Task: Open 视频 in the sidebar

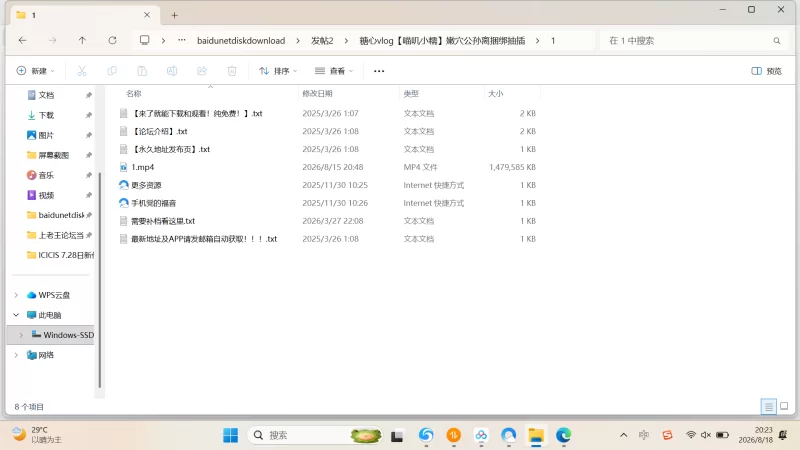Action: tap(46, 195)
